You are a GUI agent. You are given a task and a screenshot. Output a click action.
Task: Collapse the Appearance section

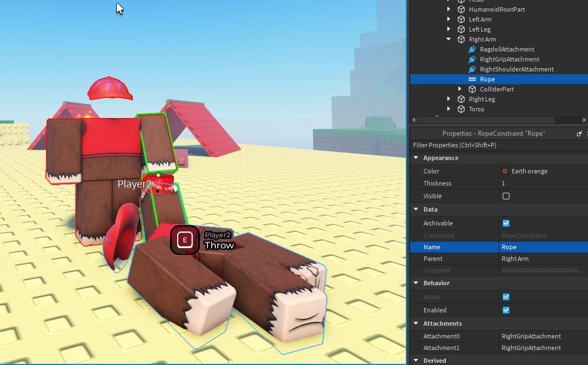(416, 158)
